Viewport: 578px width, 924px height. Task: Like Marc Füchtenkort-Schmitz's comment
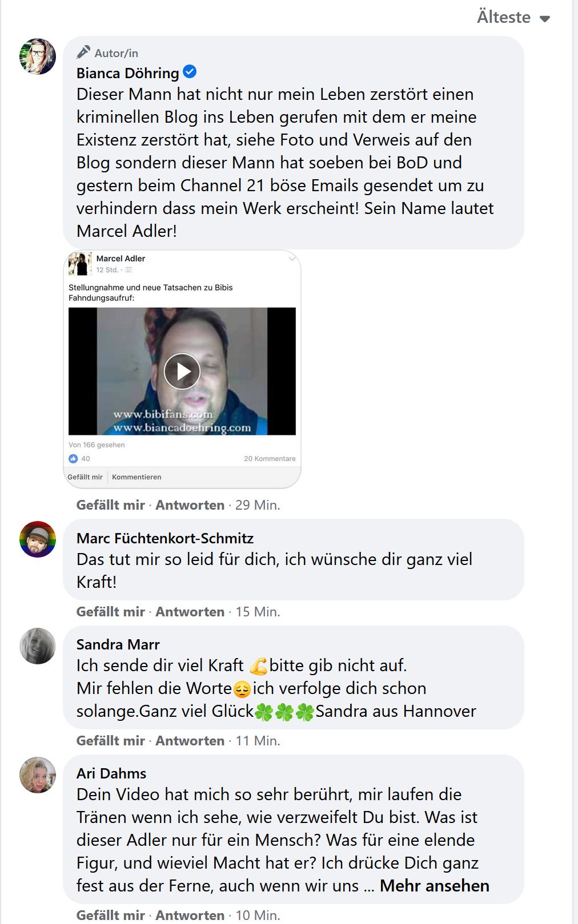pos(111,612)
